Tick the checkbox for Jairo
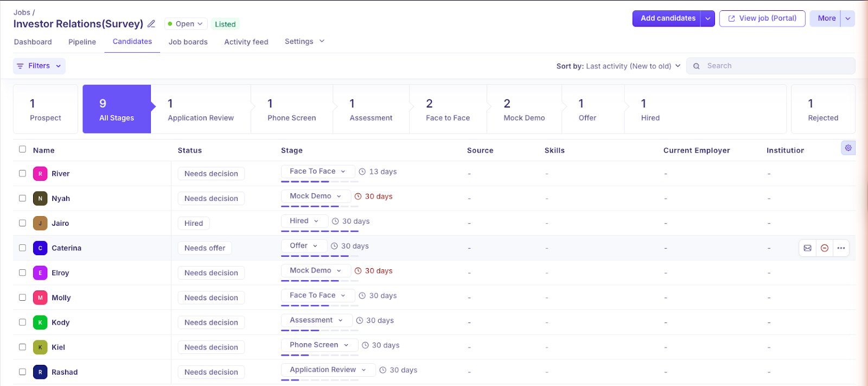 tap(22, 223)
